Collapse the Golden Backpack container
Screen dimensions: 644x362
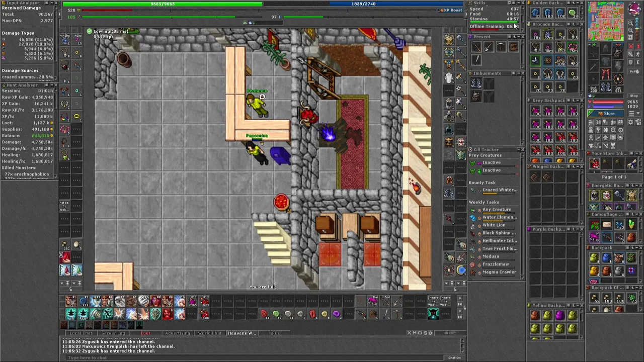click(578, 3)
